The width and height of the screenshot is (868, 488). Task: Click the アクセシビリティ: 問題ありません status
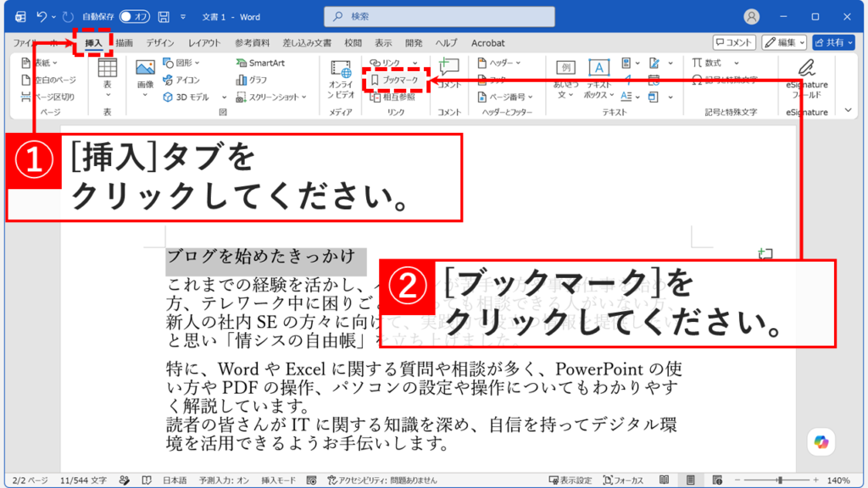(x=382, y=480)
